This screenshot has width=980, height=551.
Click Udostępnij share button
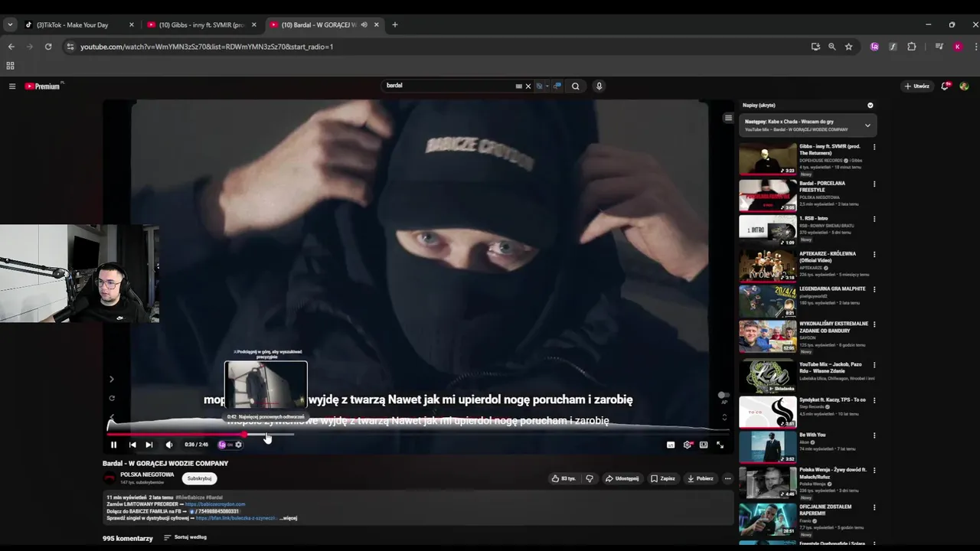pyautogui.click(x=622, y=478)
